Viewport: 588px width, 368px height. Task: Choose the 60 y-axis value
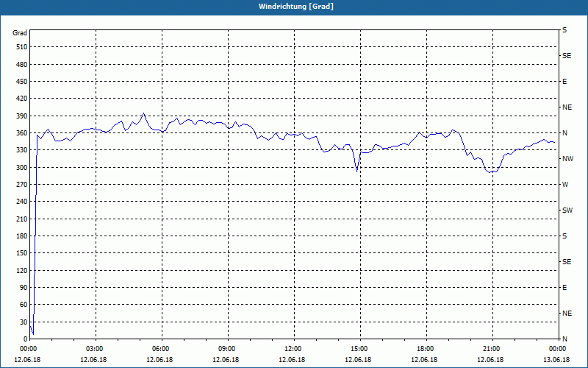(x=24, y=304)
